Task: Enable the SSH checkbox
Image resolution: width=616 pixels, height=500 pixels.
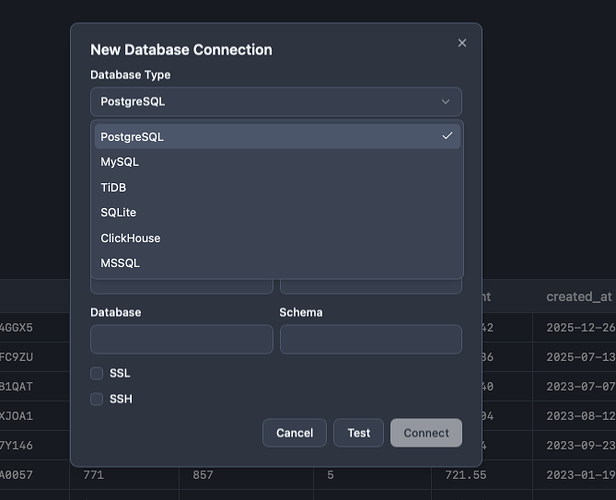Action: coord(97,399)
